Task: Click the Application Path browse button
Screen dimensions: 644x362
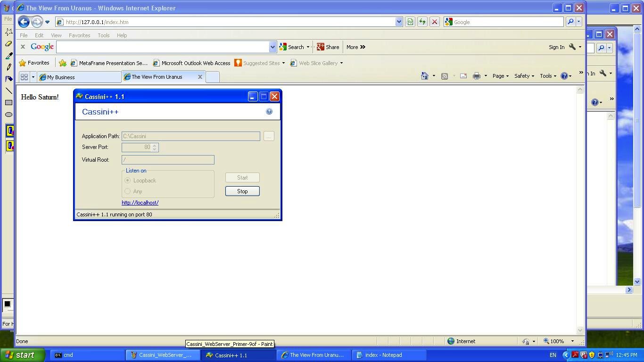Action: click(269, 136)
